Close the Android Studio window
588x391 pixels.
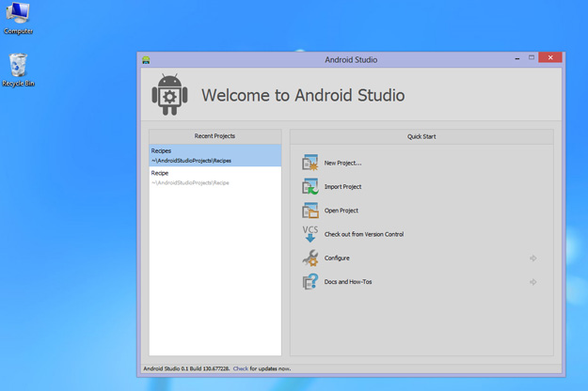point(550,57)
